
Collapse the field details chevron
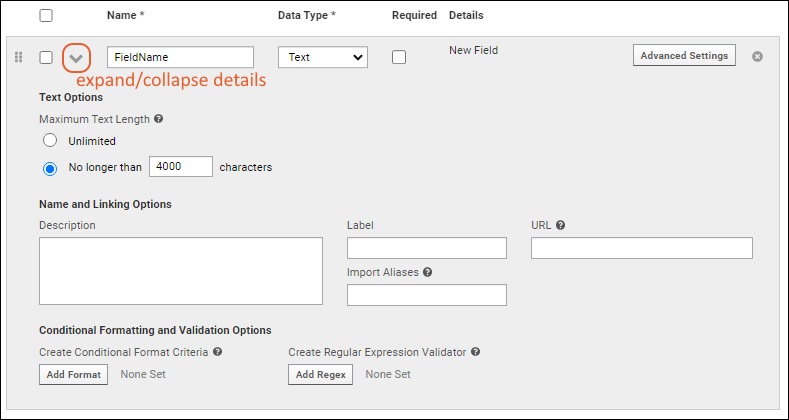(x=76, y=58)
